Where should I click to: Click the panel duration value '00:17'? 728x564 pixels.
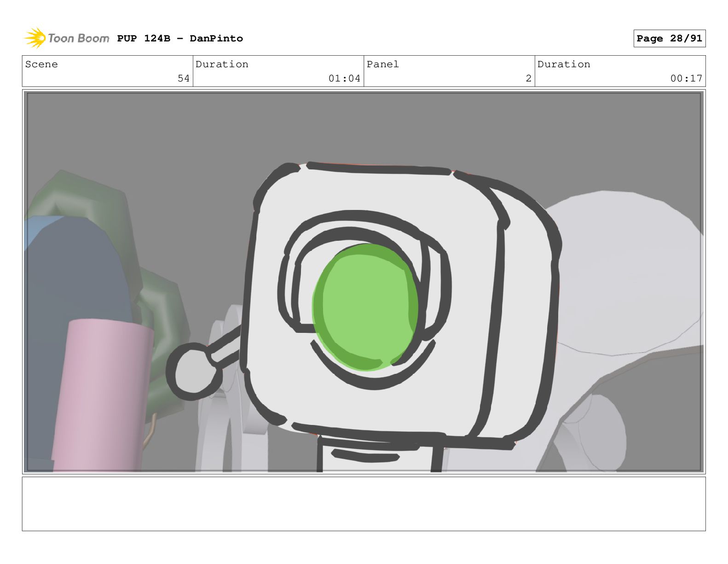pyautogui.click(x=686, y=78)
